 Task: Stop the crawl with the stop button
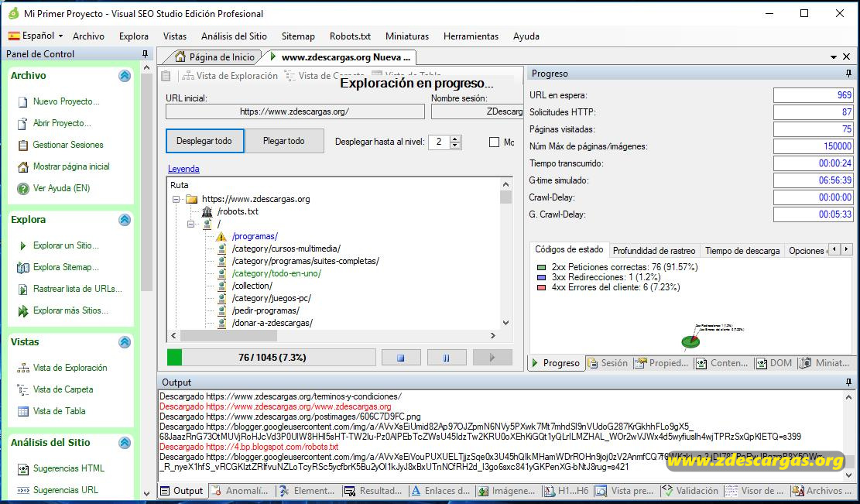tap(401, 358)
